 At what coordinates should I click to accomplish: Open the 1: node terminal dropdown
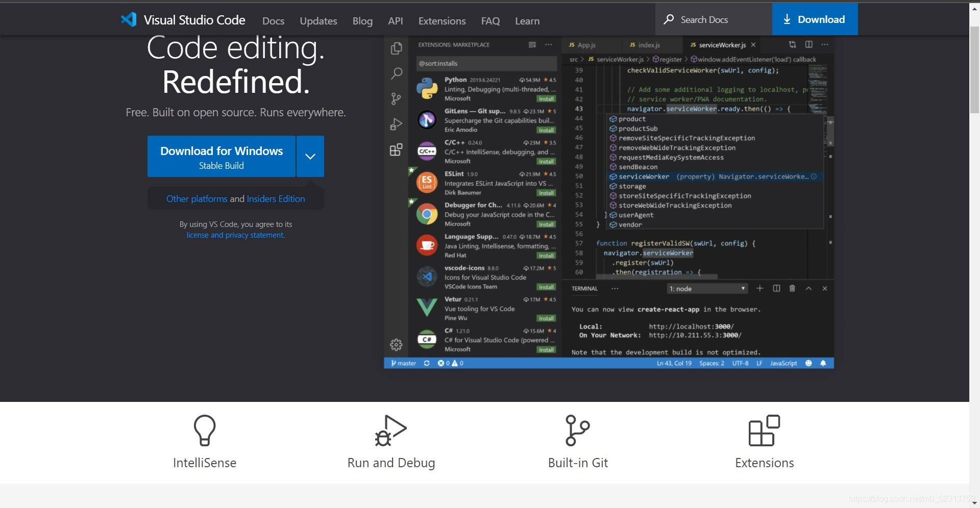click(x=707, y=289)
